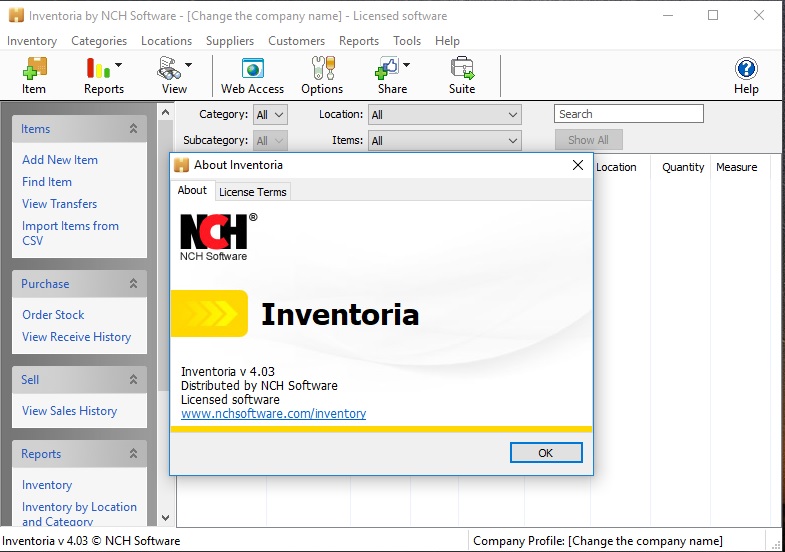
Task: Collapse the Purchase sidebar panel
Action: coord(133,284)
